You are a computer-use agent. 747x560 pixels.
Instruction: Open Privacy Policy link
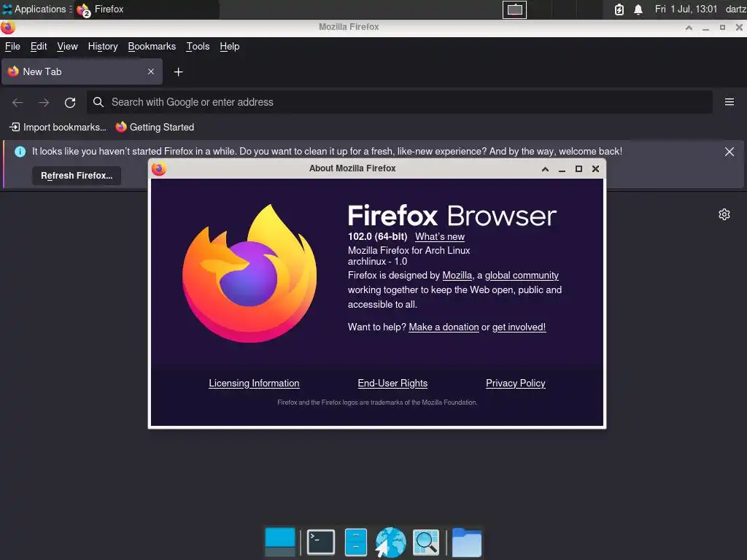click(516, 384)
